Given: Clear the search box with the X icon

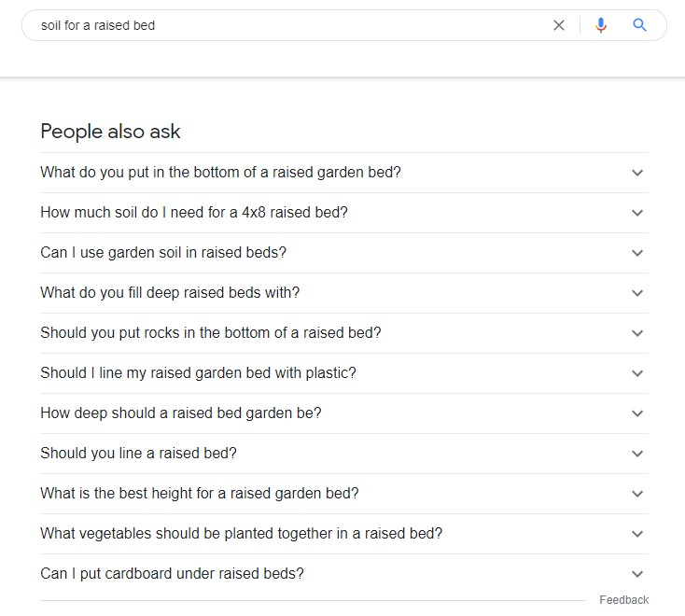Looking at the screenshot, I should (559, 25).
